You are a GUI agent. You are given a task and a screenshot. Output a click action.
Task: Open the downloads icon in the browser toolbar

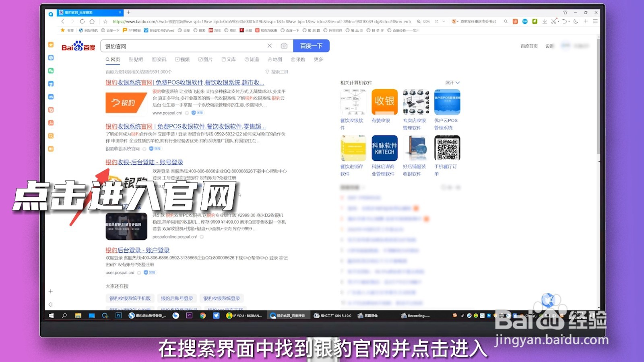click(x=545, y=21)
